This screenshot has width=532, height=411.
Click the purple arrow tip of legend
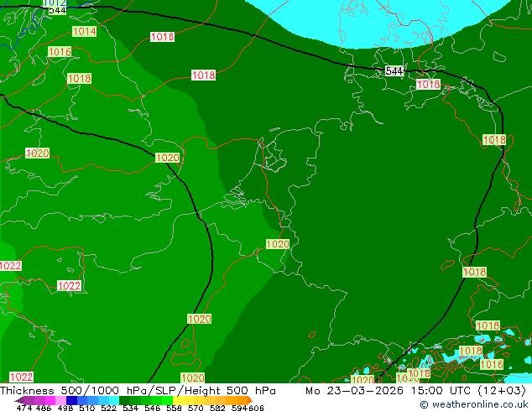click(19, 400)
